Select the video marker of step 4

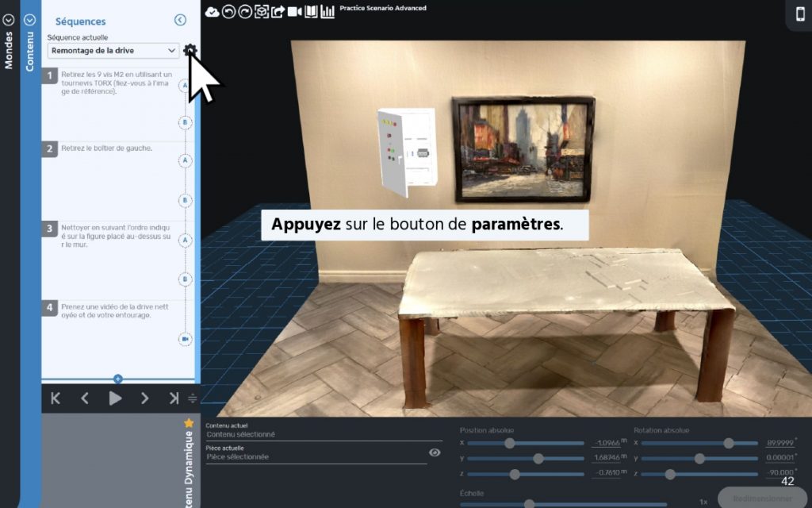click(x=186, y=339)
